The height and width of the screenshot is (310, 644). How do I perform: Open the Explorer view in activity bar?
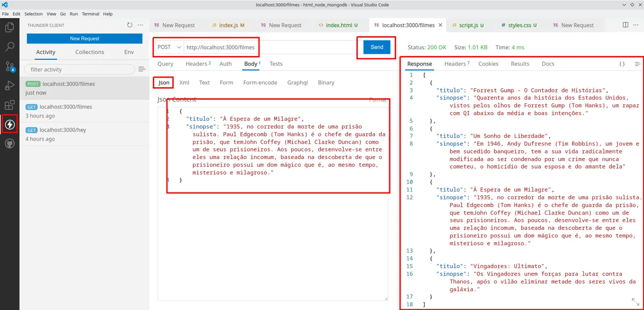(x=9, y=28)
